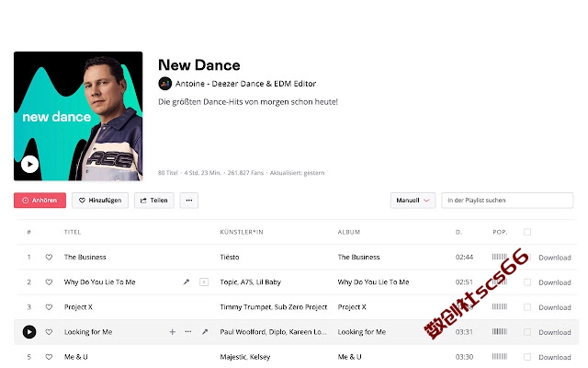This screenshot has width=588, height=368.
Task: Open artists Timmy Trumpet, Sub Zero Project
Action: click(274, 307)
